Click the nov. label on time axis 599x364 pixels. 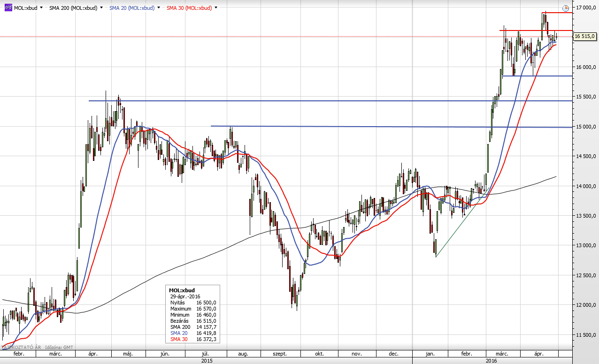pos(356,354)
